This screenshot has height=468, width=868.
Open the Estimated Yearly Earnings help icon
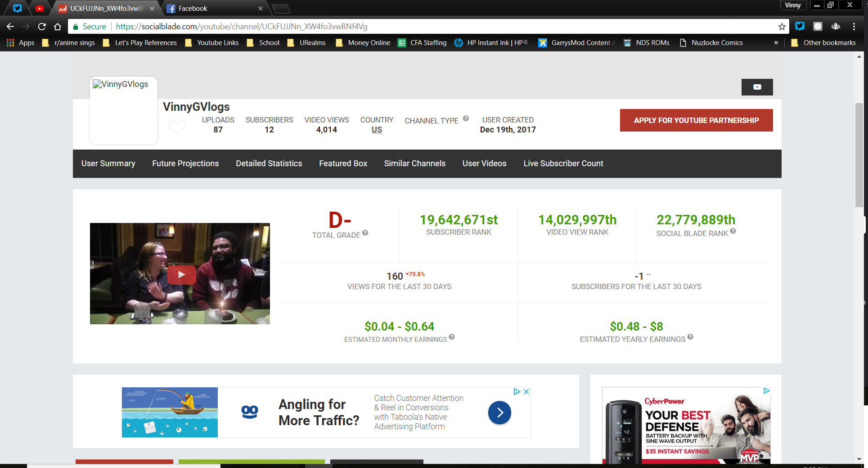pyautogui.click(x=690, y=337)
